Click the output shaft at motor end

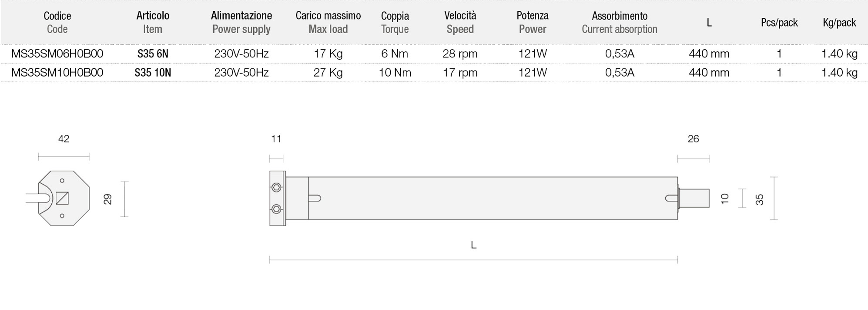point(694,198)
